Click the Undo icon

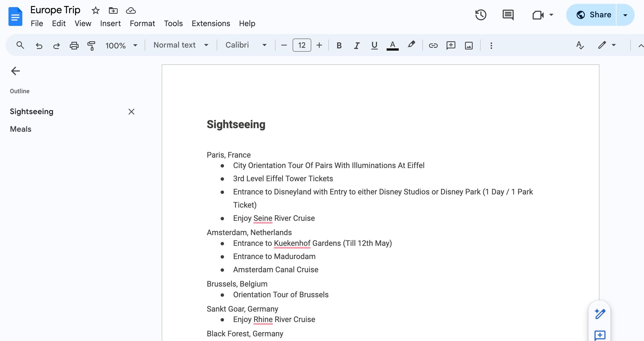coord(38,45)
